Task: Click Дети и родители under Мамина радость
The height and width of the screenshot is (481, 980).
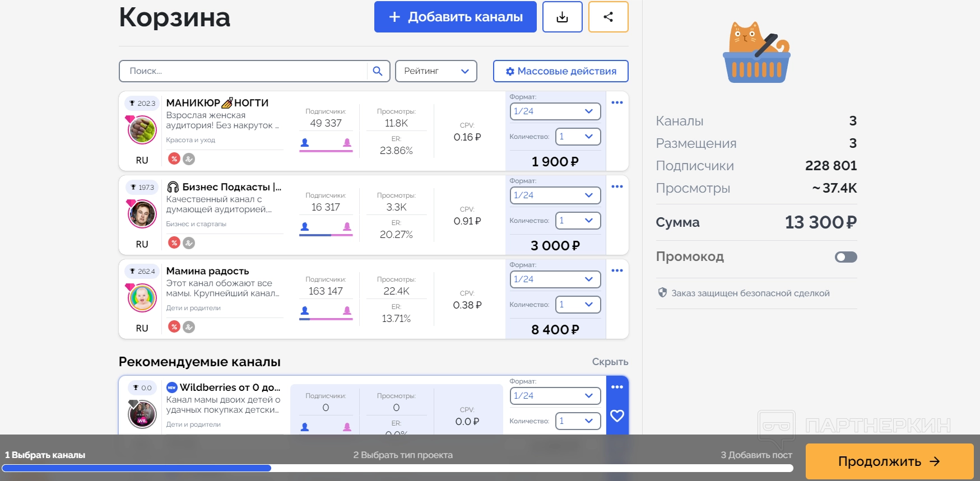Action: pos(193,308)
